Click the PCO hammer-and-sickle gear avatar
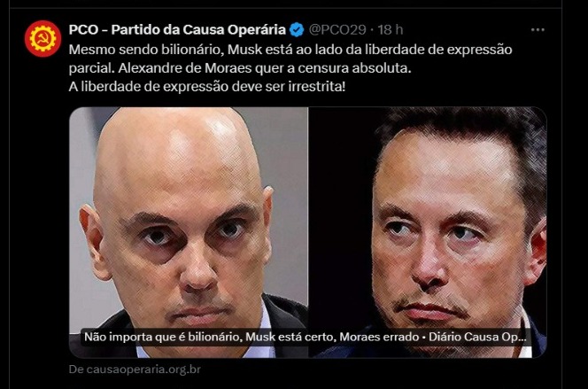The width and height of the screenshot is (588, 389). pos(43,39)
